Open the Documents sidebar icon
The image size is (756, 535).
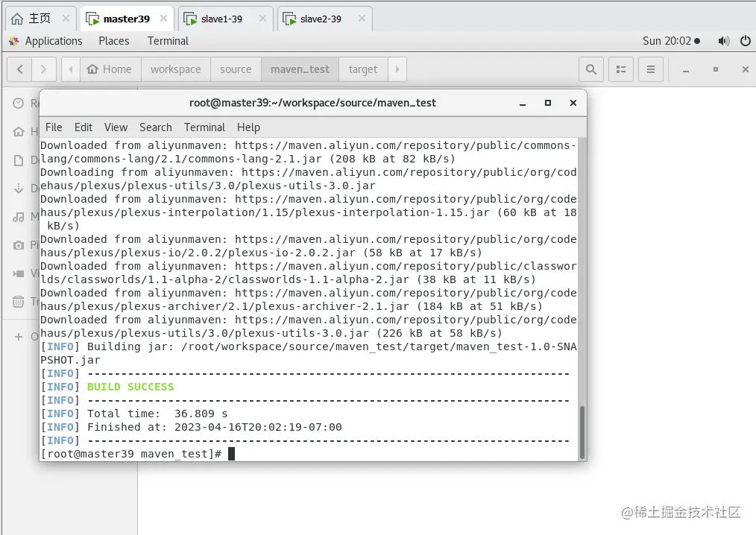click(x=19, y=160)
